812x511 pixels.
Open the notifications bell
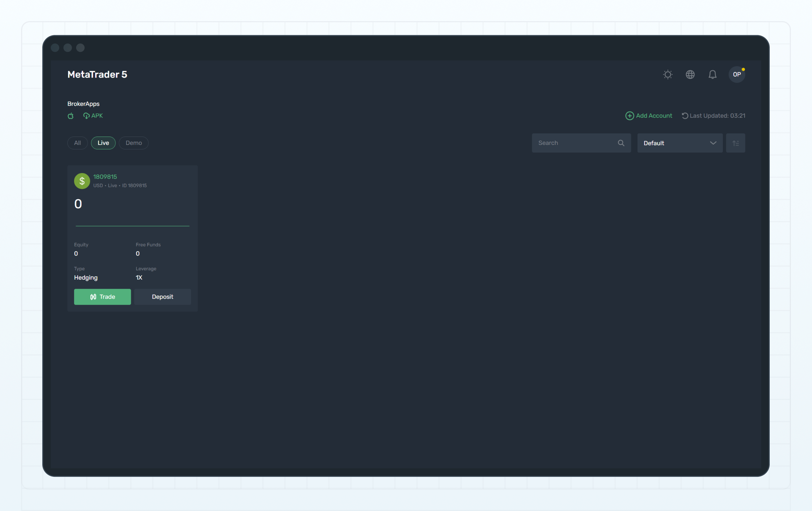click(x=712, y=74)
